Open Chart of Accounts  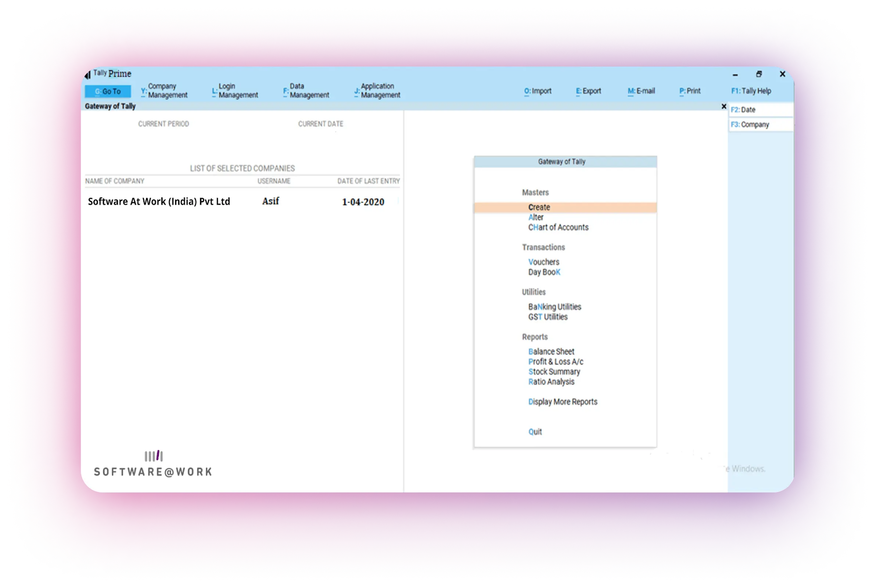click(558, 227)
